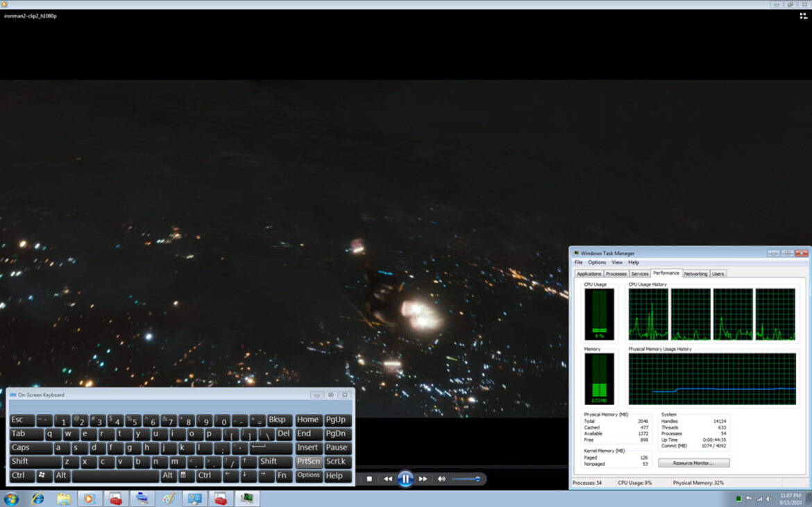
Task: Click the q key on On-Screen Keyboard
Action: coord(52,434)
